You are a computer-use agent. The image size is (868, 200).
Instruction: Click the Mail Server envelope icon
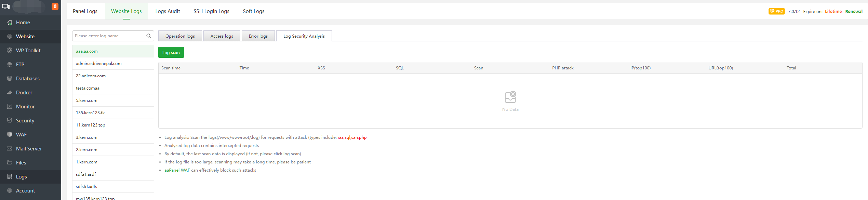[10, 149]
